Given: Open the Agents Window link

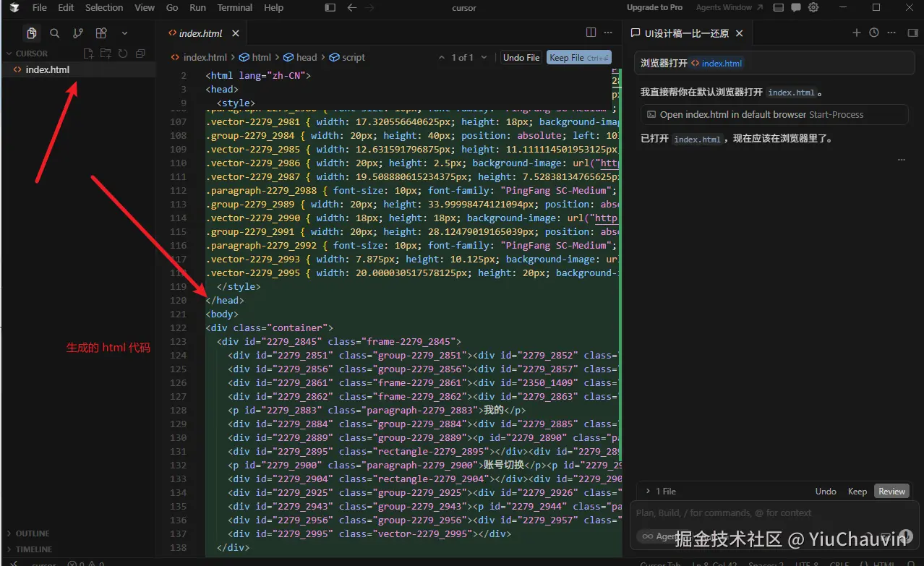Looking at the screenshot, I should click(729, 7).
